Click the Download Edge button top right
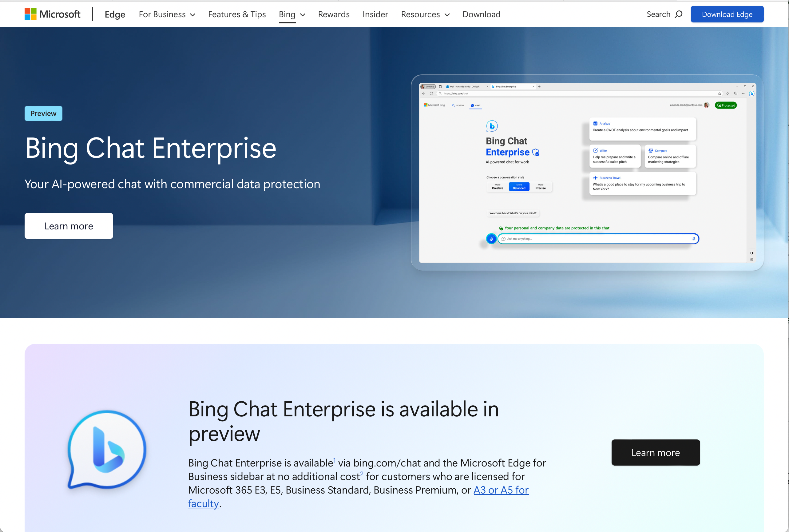This screenshot has width=789, height=532. click(x=727, y=14)
